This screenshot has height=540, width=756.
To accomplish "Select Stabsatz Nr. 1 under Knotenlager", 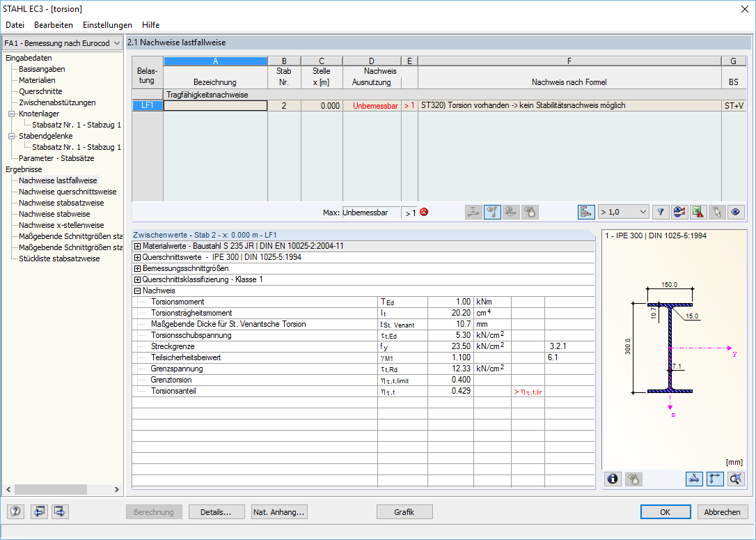I will 77,125.
